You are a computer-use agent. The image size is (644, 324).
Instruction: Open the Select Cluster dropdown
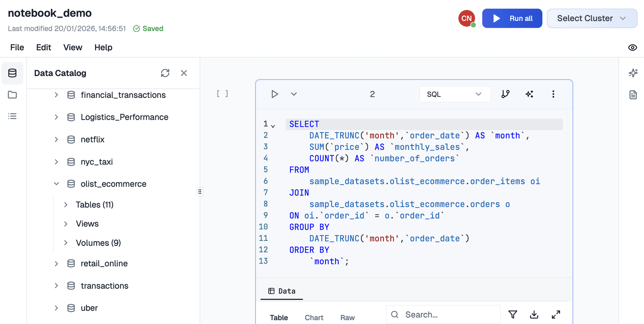[x=592, y=18]
